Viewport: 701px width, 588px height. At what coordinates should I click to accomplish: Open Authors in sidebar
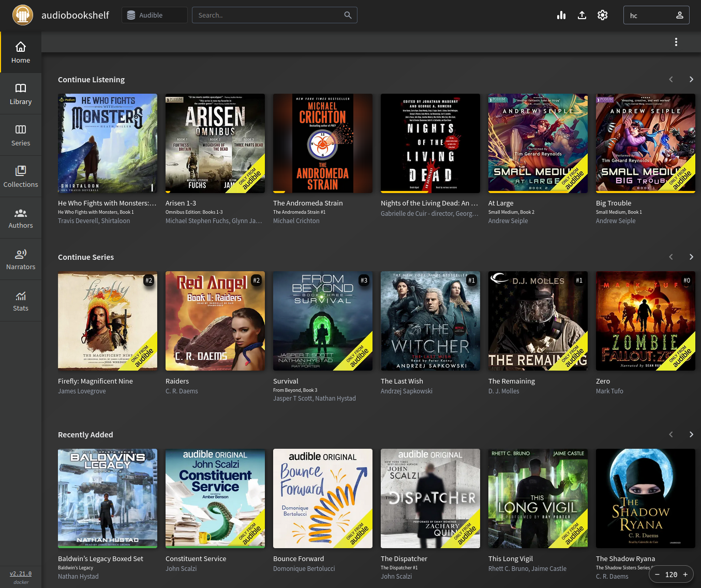click(x=21, y=218)
